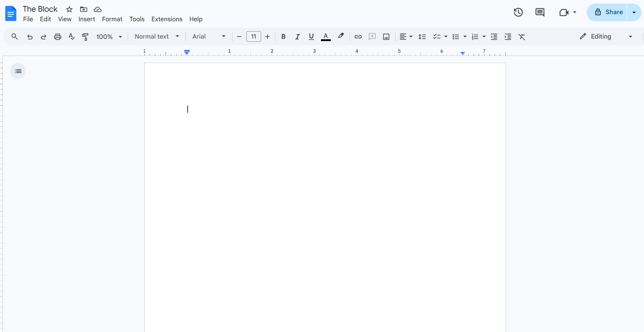
Task: Open the Edit menu
Action: (45, 19)
